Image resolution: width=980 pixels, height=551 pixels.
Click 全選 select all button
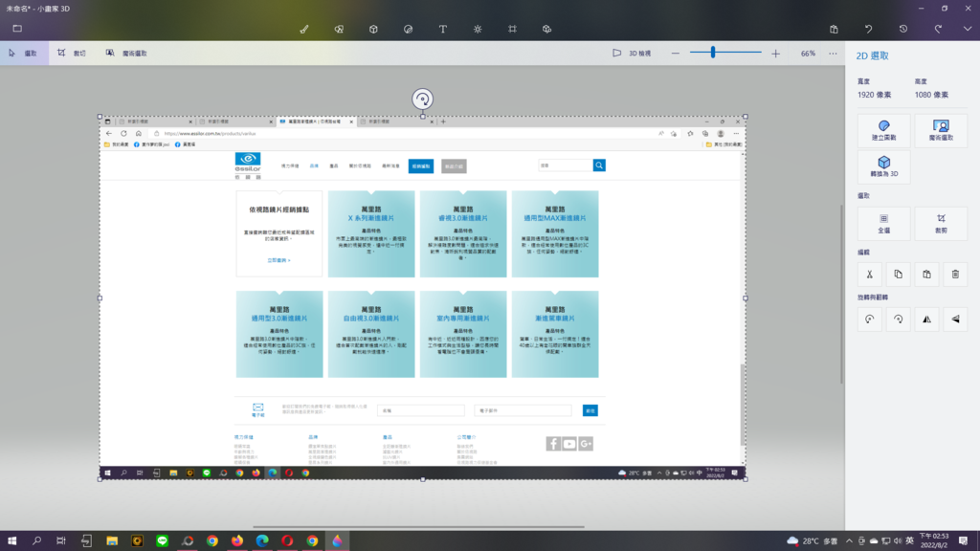tap(883, 224)
